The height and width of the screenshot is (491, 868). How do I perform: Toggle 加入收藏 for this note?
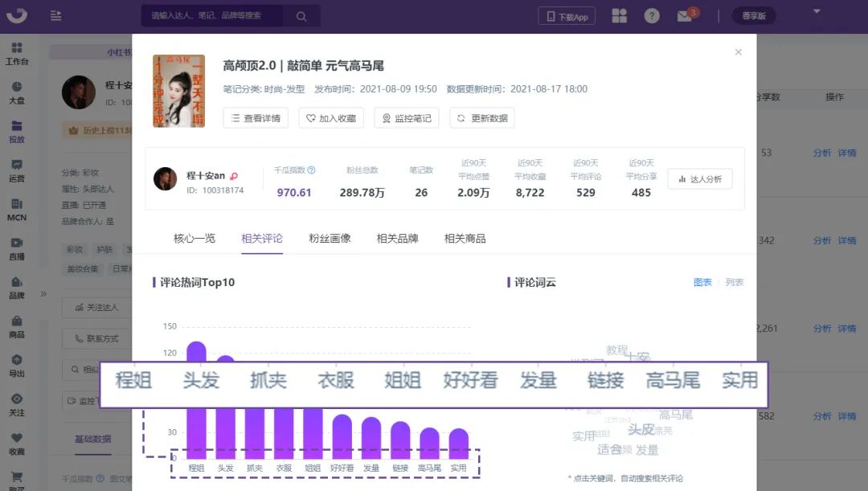click(332, 117)
